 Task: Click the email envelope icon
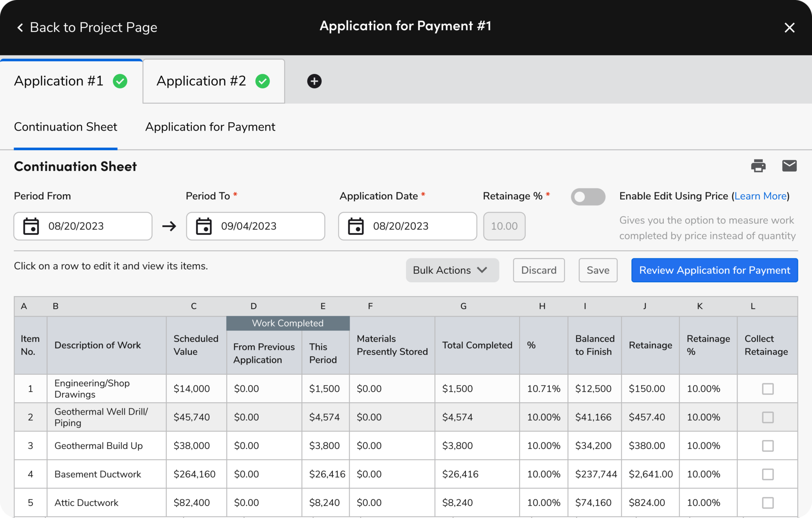tap(789, 166)
